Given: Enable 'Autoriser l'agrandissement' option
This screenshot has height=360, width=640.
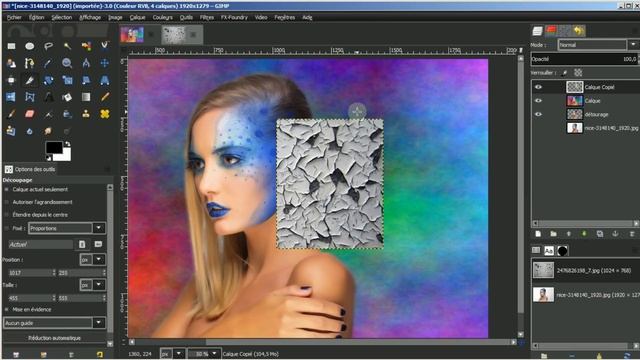Looking at the screenshot, I should click(7, 202).
